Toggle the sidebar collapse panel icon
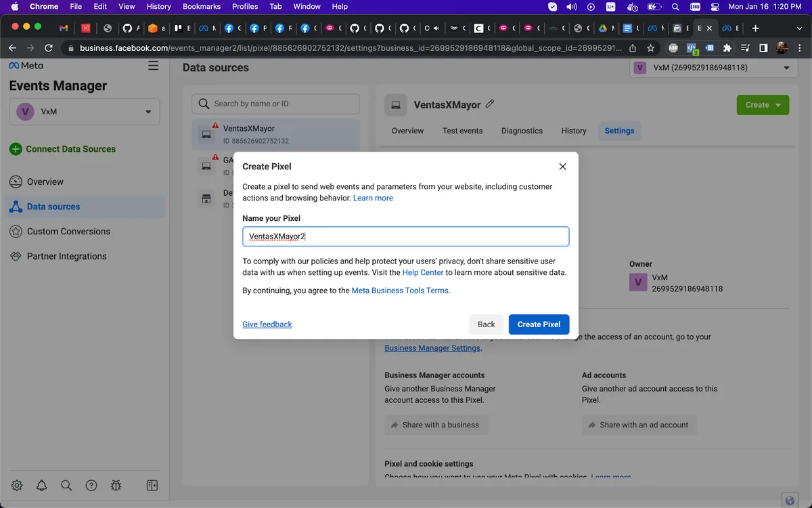The height and width of the screenshot is (508, 812). coord(152,485)
